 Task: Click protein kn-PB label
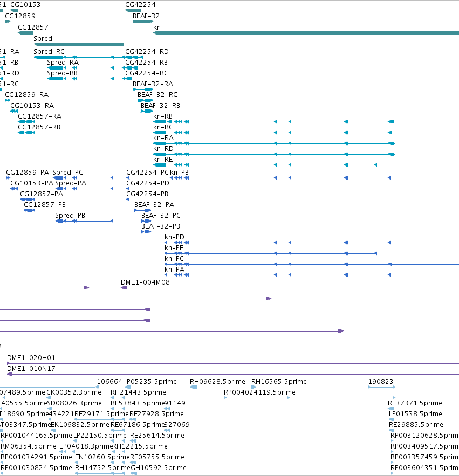(179, 172)
